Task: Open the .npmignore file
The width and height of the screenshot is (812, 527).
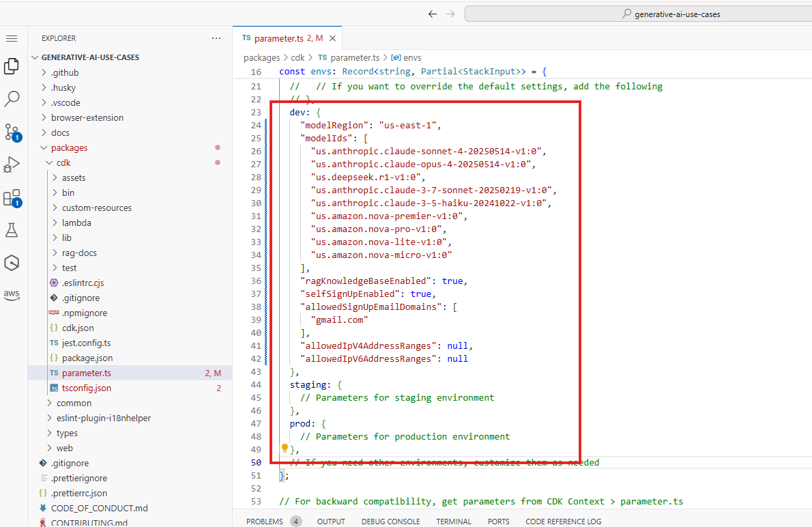Action: coord(130,313)
